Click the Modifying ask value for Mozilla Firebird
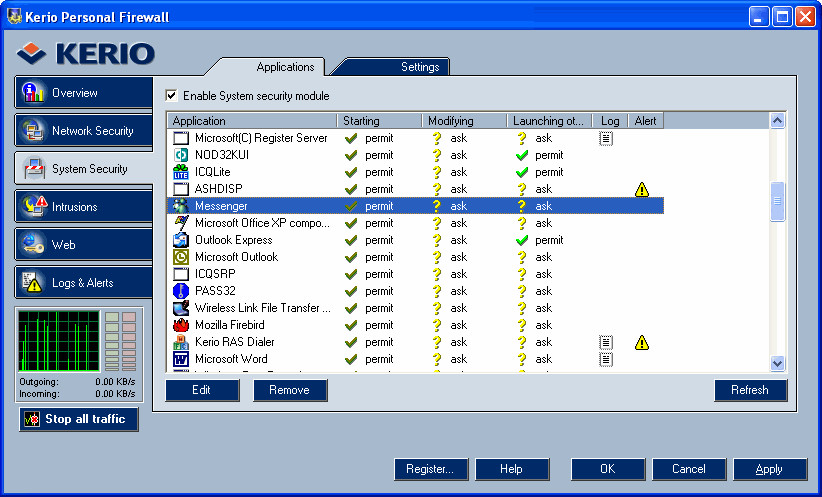 coord(459,325)
